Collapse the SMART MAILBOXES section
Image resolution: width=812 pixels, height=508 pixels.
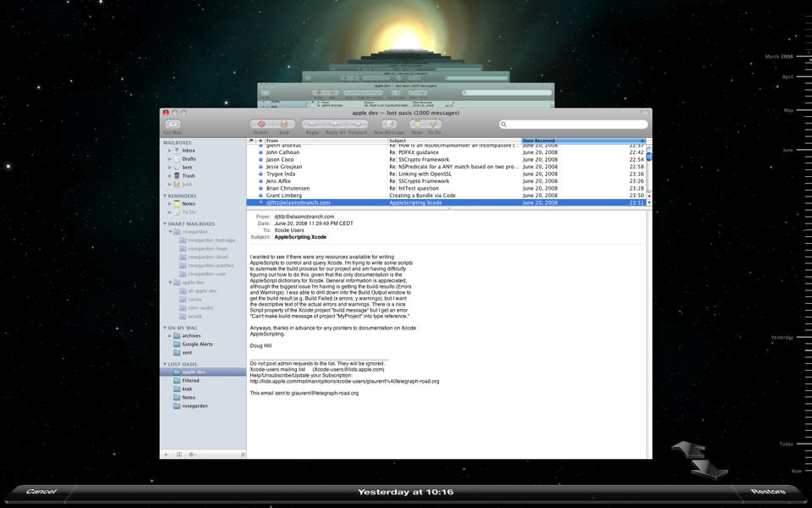click(165, 224)
